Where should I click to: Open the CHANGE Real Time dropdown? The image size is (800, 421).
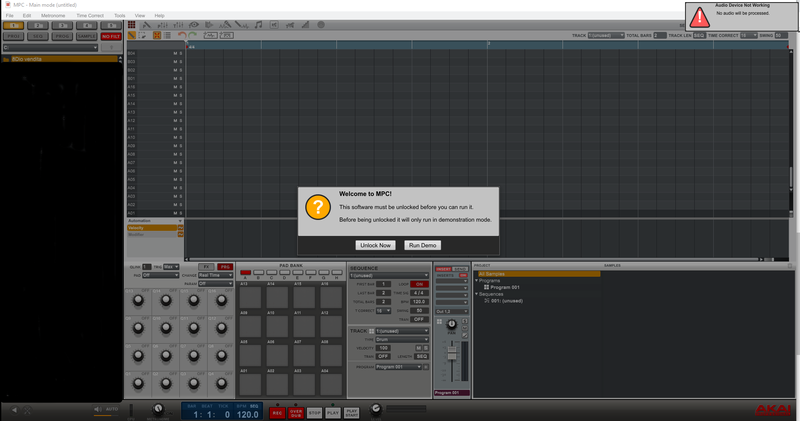215,276
